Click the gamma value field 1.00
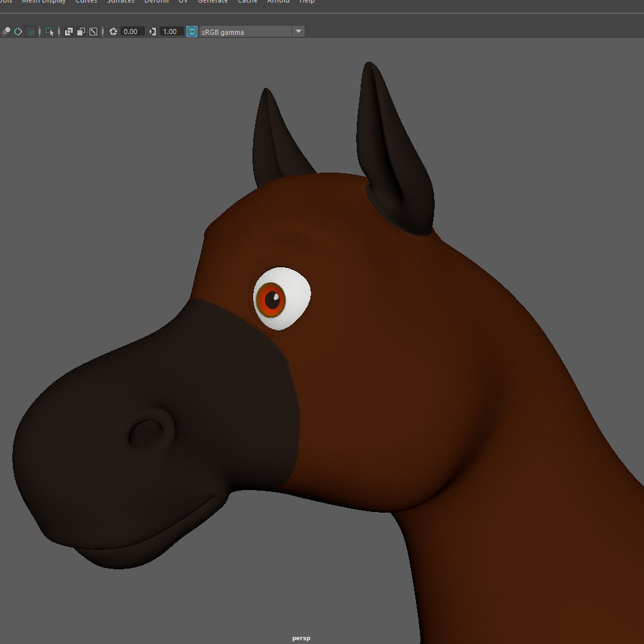Viewport: 644px width, 644px height. click(171, 32)
